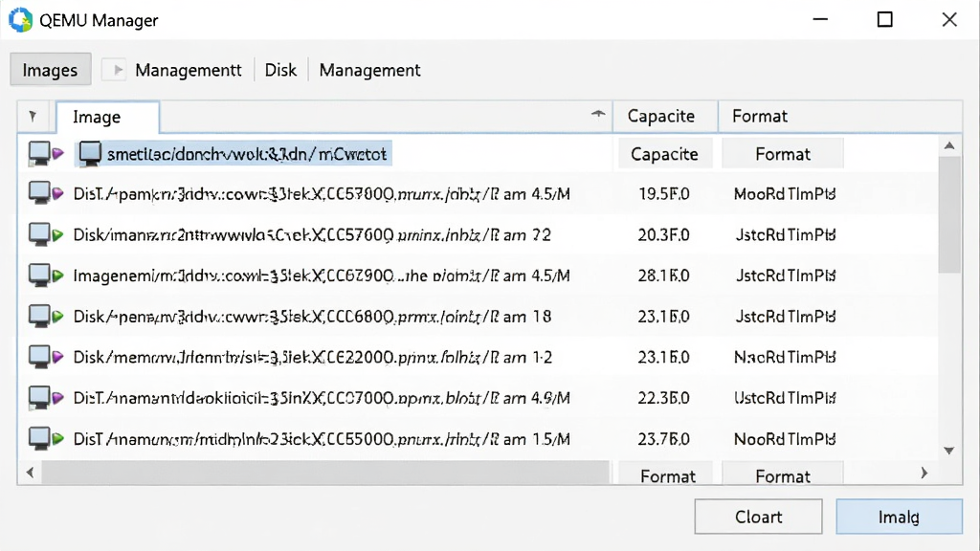This screenshot has width=980, height=551.
Task: Click the format value NooRd TImPtd
Action: [785, 439]
